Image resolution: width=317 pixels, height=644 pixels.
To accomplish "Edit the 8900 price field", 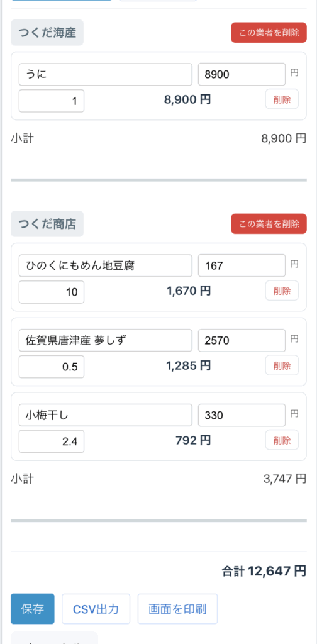I will 242,74.
